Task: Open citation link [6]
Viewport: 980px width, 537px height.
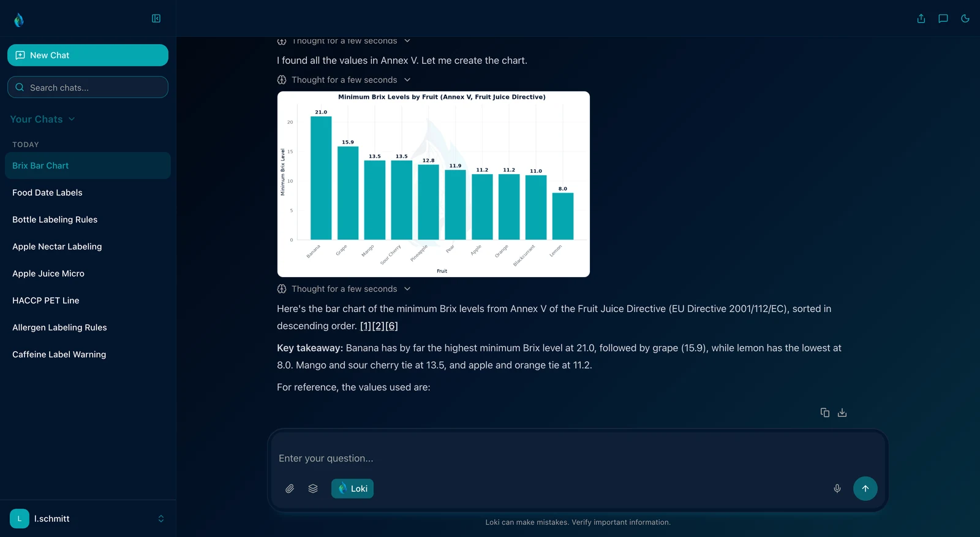Action: [x=391, y=326]
